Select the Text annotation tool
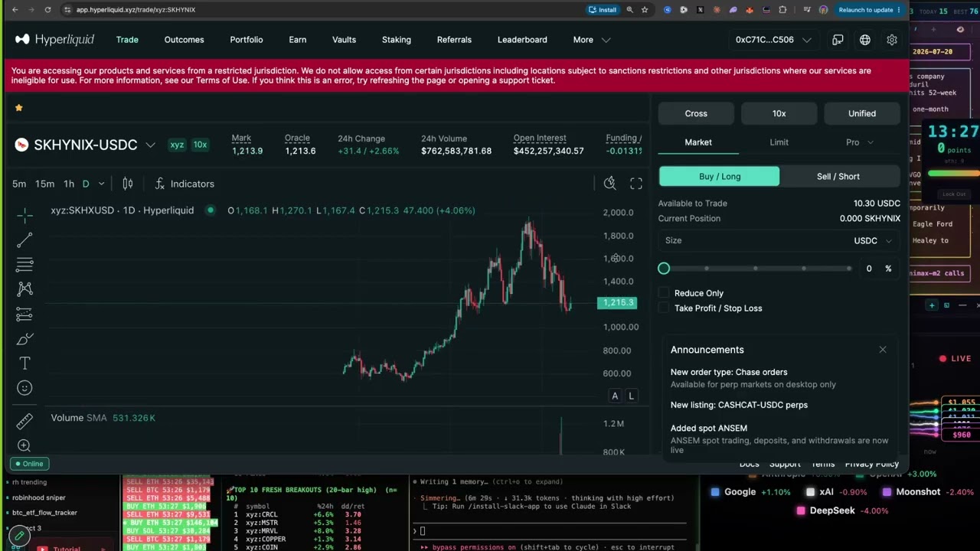 click(24, 364)
